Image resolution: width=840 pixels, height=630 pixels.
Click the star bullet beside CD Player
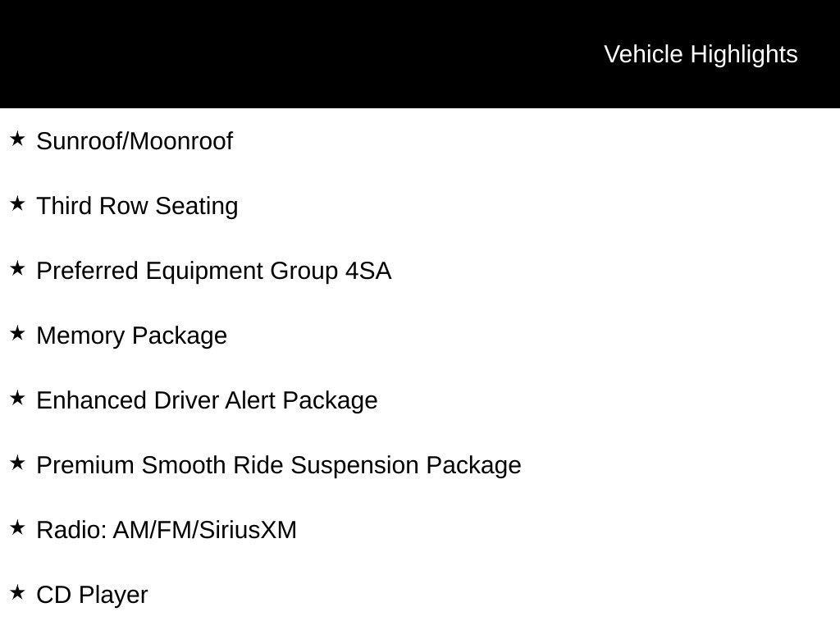click(x=17, y=592)
